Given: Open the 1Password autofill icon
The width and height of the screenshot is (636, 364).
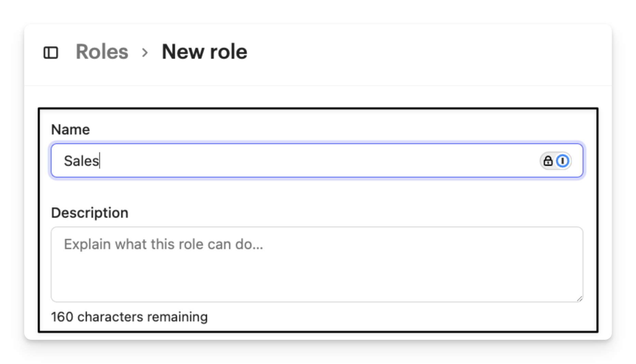Looking at the screenshot, I should click(x=563, y=161).
